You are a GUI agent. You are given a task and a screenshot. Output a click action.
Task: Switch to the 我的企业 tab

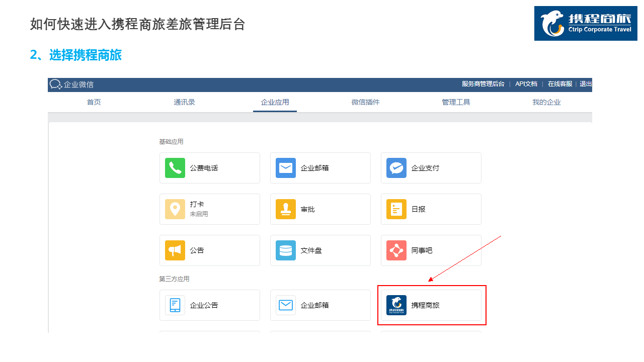547,102
